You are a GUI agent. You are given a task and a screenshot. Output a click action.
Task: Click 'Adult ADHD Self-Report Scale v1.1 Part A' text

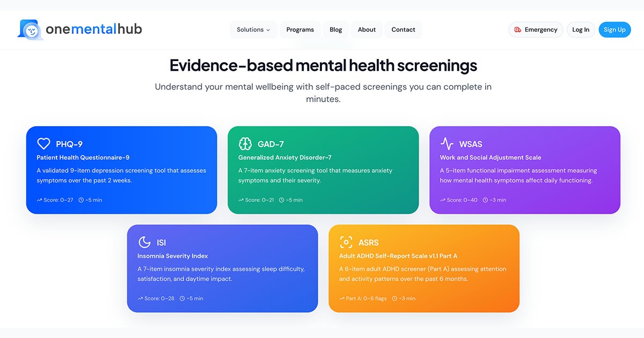398,256
